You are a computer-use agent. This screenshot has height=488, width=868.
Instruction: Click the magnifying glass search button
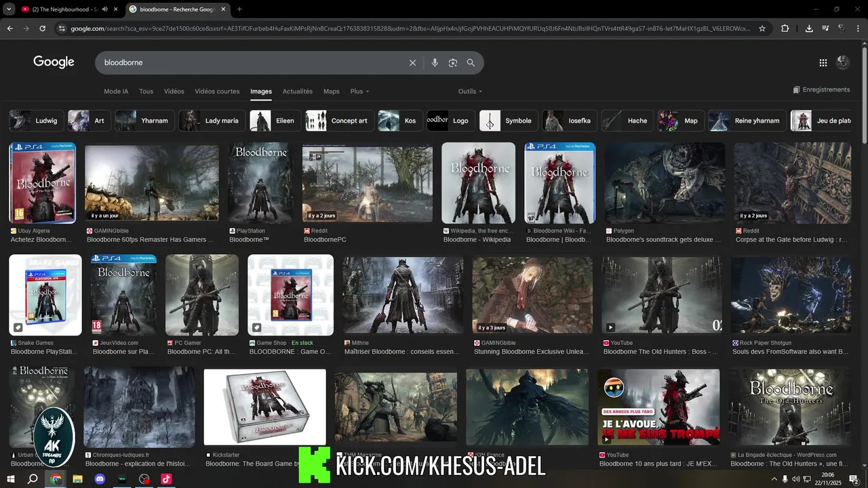click(471, 62)
